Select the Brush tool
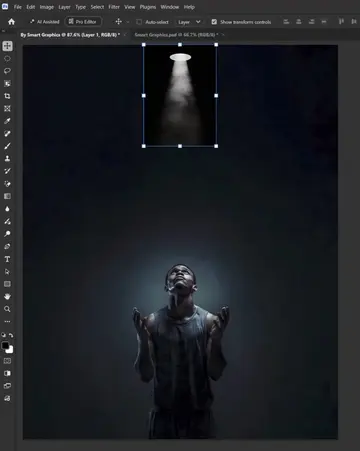 tap(7, 146)
